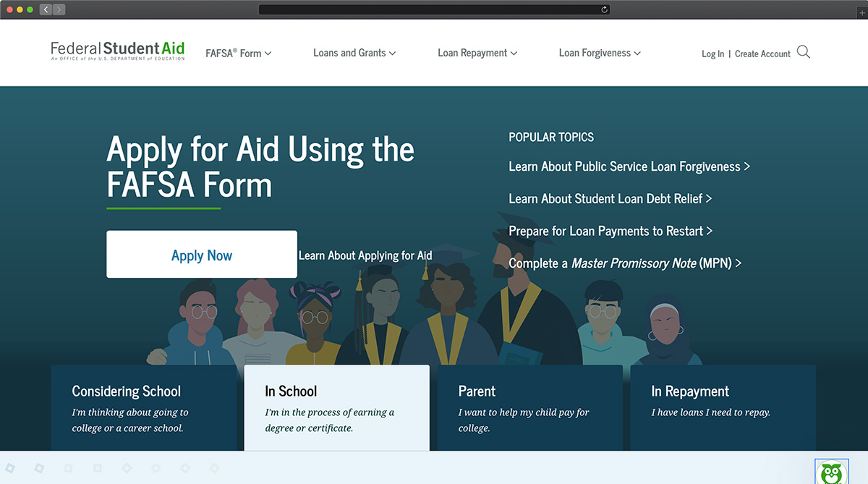868x484 pixels.
Task: Click the search magnifying glass icon
Action: [803, 52]
